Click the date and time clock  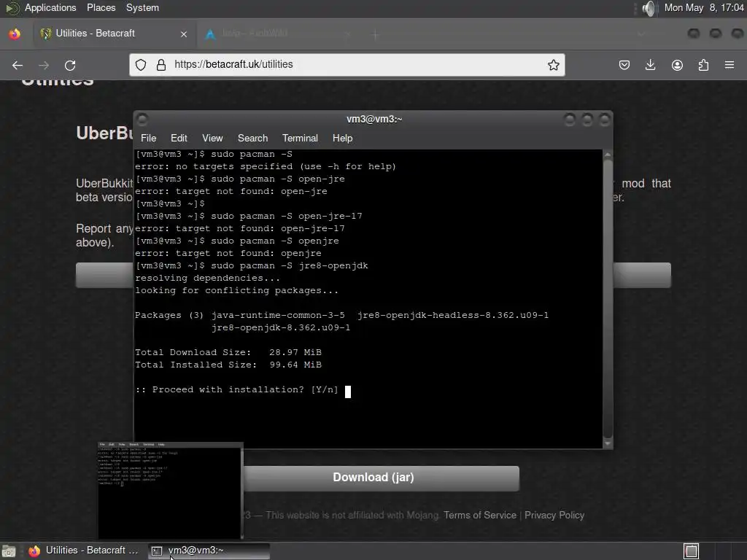(x=704, y=7)
